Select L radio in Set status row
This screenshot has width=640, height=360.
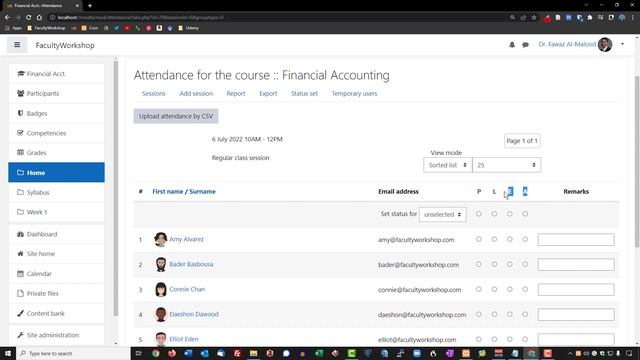494,214
